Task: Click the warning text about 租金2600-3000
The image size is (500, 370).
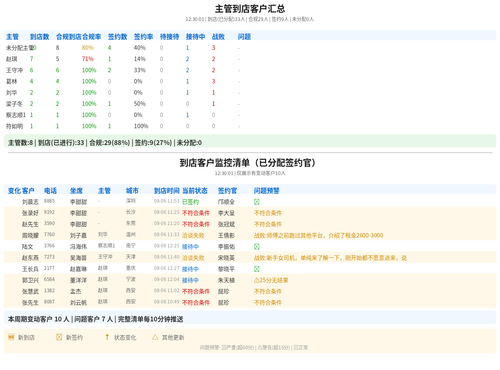Action: [318, 235]
